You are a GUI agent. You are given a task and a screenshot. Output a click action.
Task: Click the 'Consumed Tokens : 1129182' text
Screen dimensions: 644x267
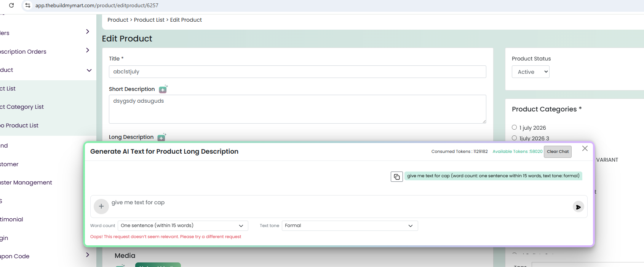[459, 151]
